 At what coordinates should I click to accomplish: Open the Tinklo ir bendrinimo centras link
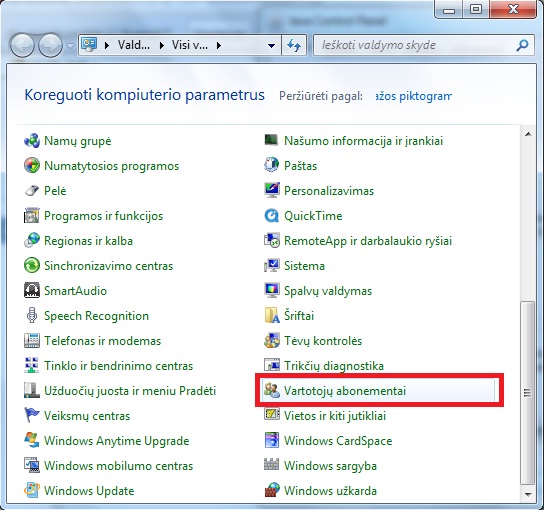118,366
